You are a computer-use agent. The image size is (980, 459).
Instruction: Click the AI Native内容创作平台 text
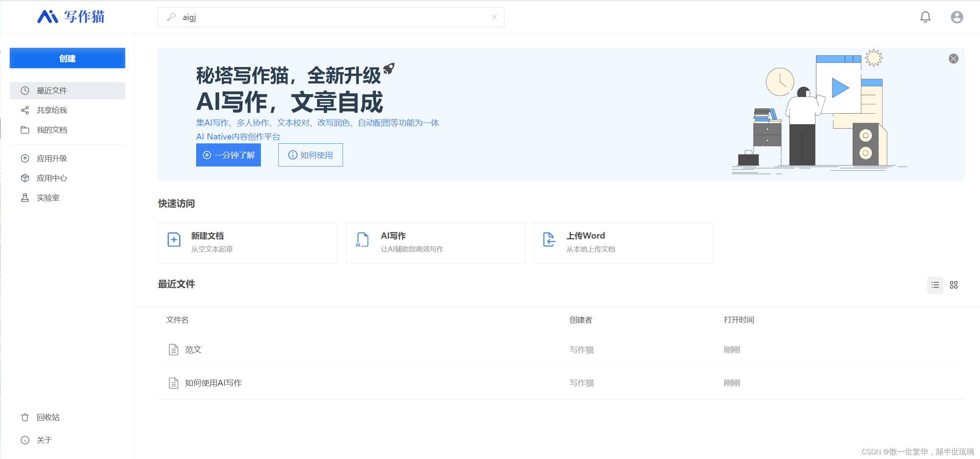238,136
